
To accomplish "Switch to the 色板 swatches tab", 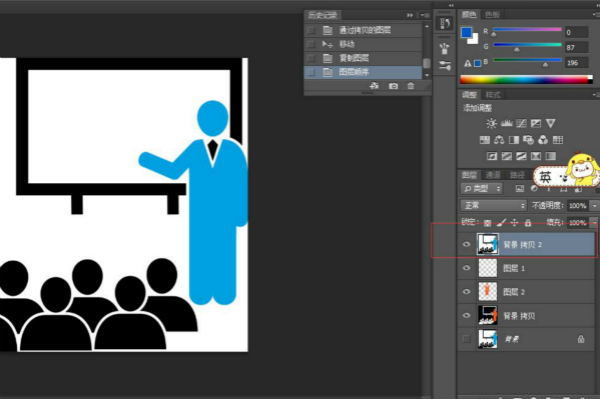I will 492,15.
